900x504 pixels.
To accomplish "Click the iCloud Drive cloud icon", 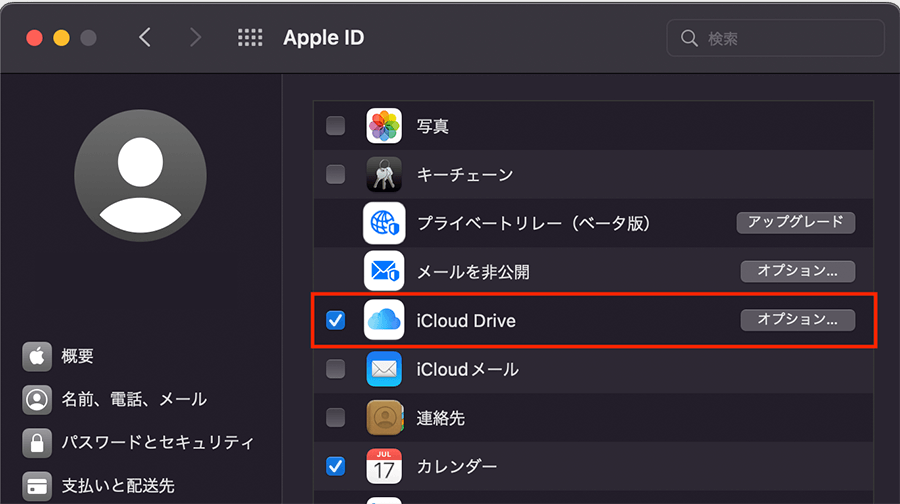I will tap(384, 320).
